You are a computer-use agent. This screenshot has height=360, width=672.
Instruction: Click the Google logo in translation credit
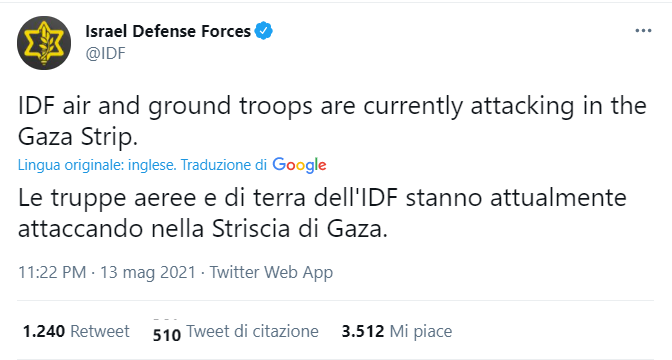point(300,165)
